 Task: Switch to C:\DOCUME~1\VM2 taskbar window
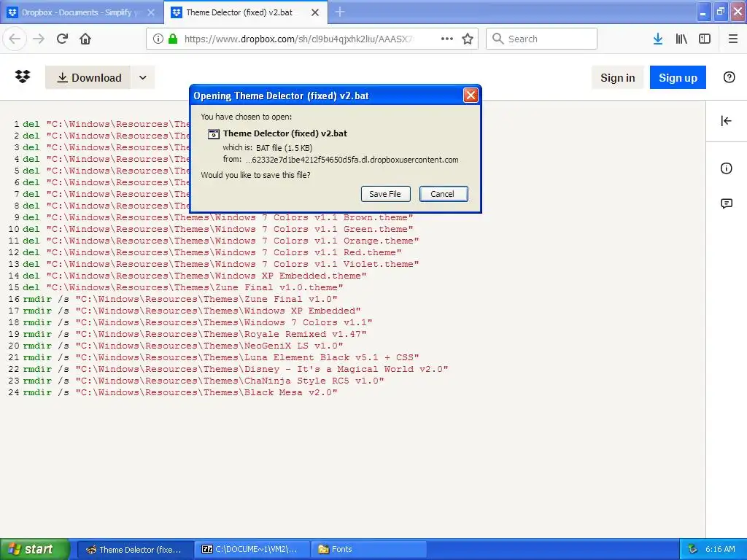(252, 550)
